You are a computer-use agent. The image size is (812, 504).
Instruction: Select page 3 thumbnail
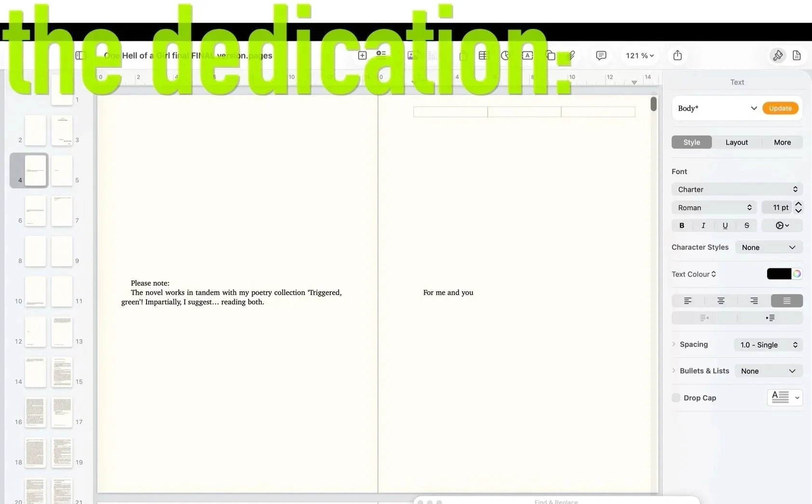click(62, 130)
